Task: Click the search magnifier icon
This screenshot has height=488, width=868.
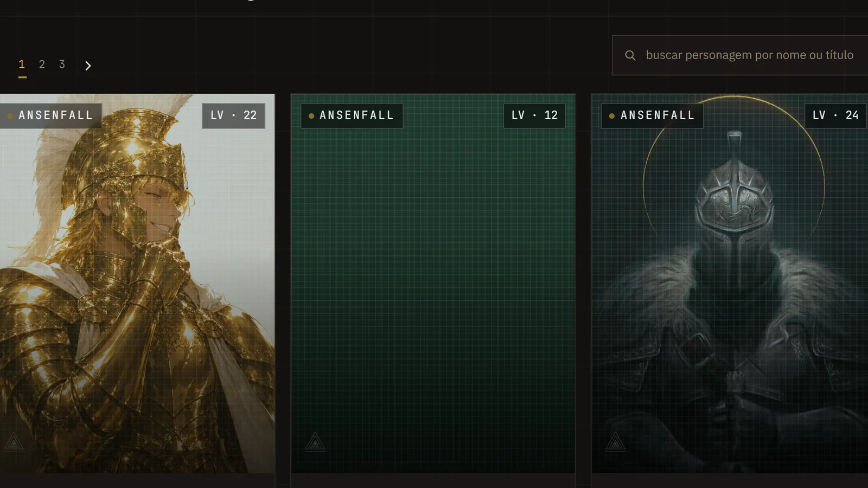Action: click(630, 55)
